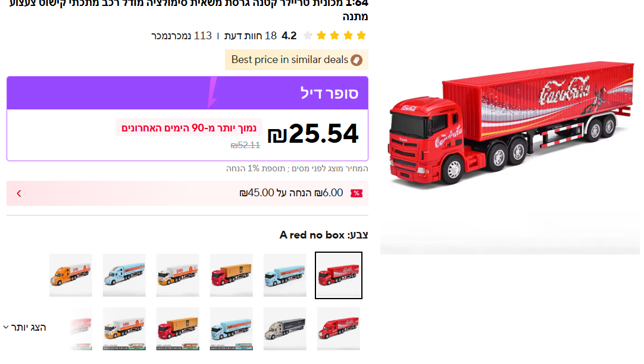The width and height of the screenshot is (644, 364).
Task: Select the gray black truck in second row
Action: [285, 329]
